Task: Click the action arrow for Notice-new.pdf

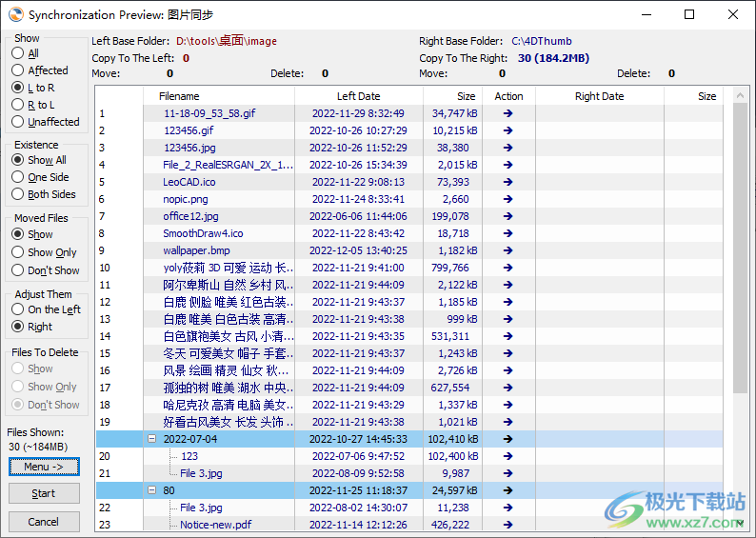Action: coord(507,525)
